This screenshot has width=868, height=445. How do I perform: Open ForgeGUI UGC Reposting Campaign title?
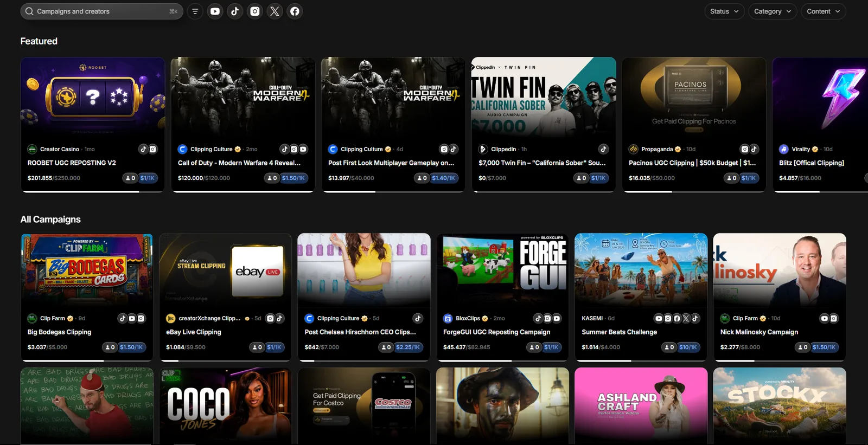pyautogui.click(x=496, y=332)
